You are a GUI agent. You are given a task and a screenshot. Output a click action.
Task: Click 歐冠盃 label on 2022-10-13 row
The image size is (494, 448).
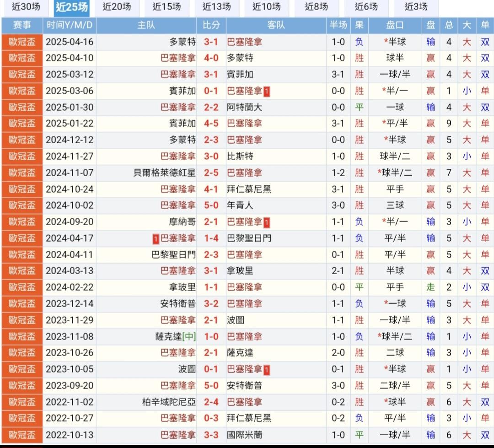pos(22,435)
